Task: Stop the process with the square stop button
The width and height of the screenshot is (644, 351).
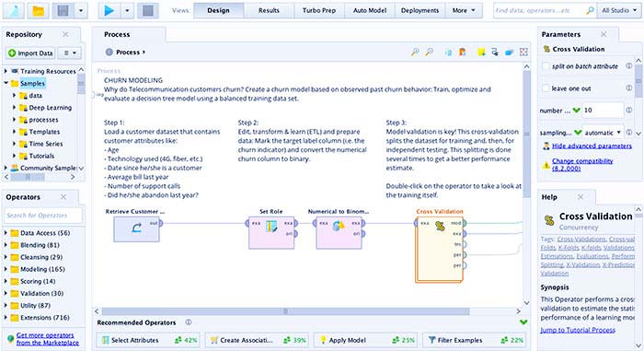Action: click(148, 10)
